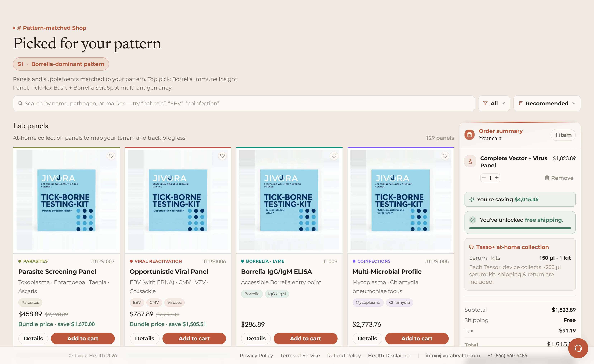The width and height of the screenshot is (594, 364).
Task: Open the Multi-Microbial Profile product image
Action: click(401, 200)
